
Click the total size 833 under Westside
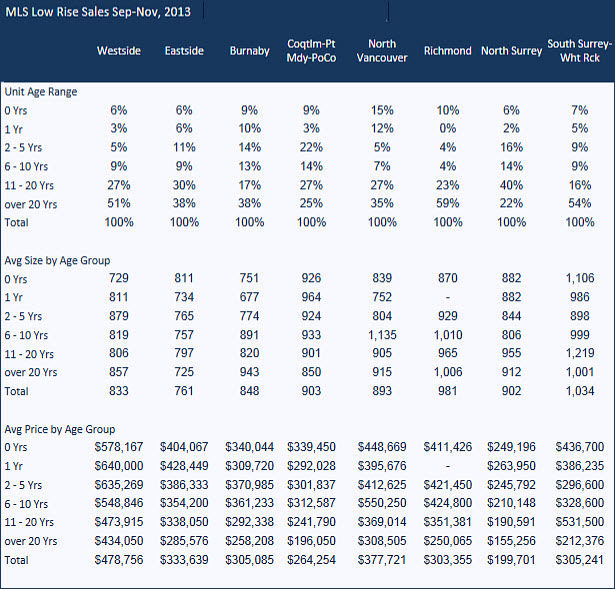[x=119, y=391]
